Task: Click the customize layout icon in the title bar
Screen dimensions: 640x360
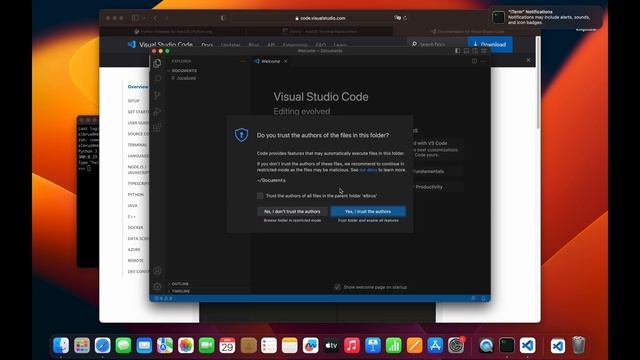Action: point(484,51)
